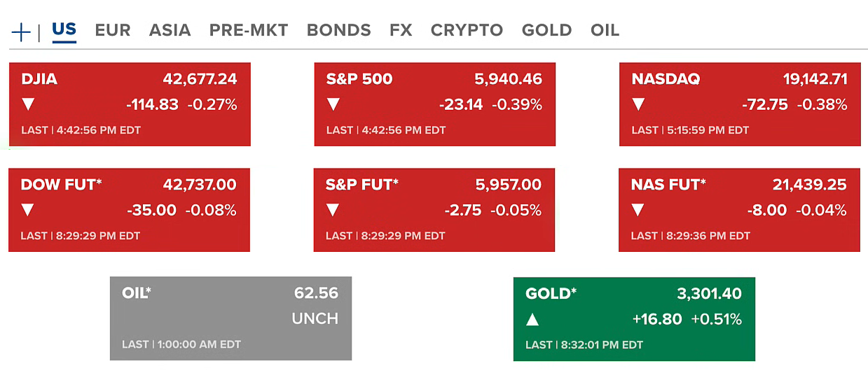Open the CRYPTO tab
This screenshot has width=868, height=373.
tap(467, 31)
